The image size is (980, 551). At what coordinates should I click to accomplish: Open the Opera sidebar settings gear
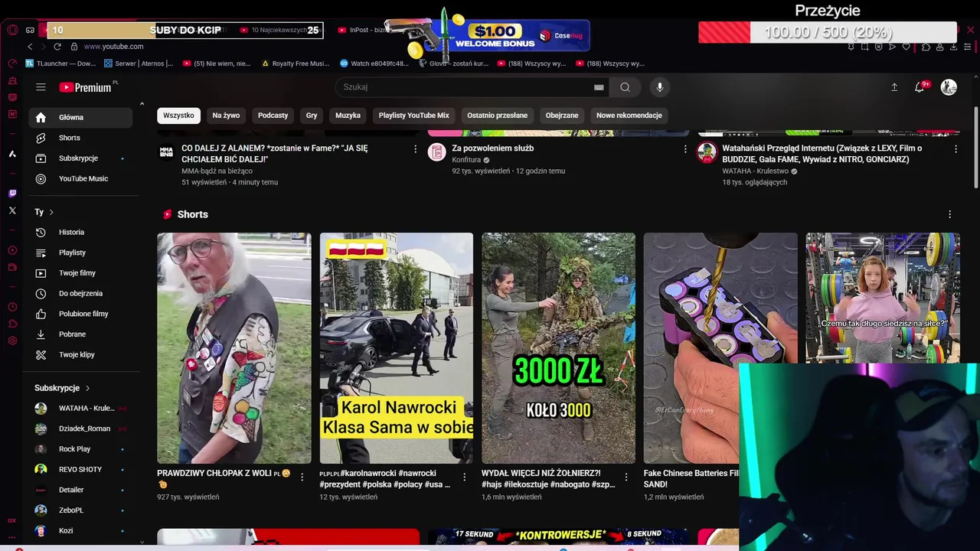12,341
